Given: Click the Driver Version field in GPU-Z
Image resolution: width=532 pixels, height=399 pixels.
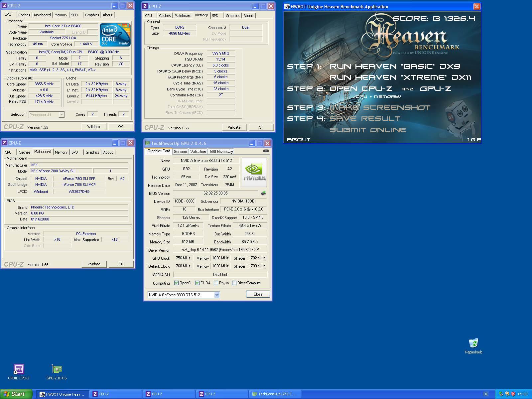Looking at the screenshot, I should pos(220,250).
